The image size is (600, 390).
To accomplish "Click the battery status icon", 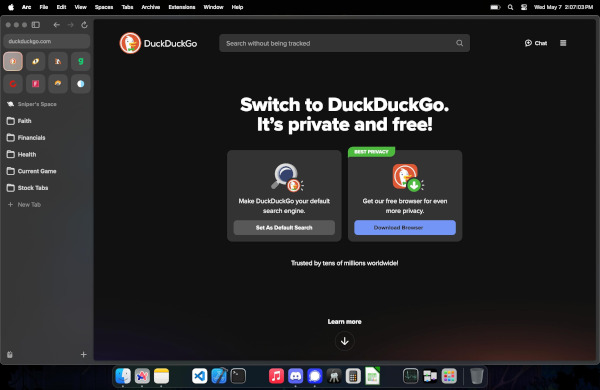I will [x=495, y=7].
